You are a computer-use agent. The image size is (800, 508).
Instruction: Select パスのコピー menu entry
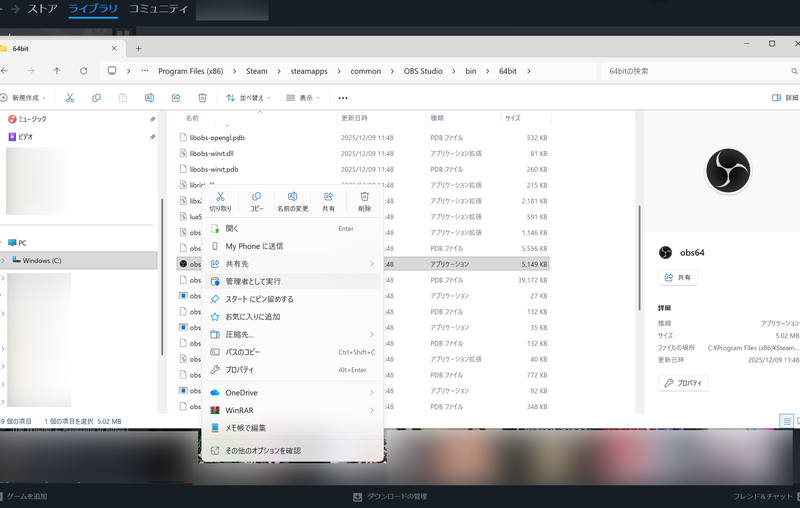(293, 352)
